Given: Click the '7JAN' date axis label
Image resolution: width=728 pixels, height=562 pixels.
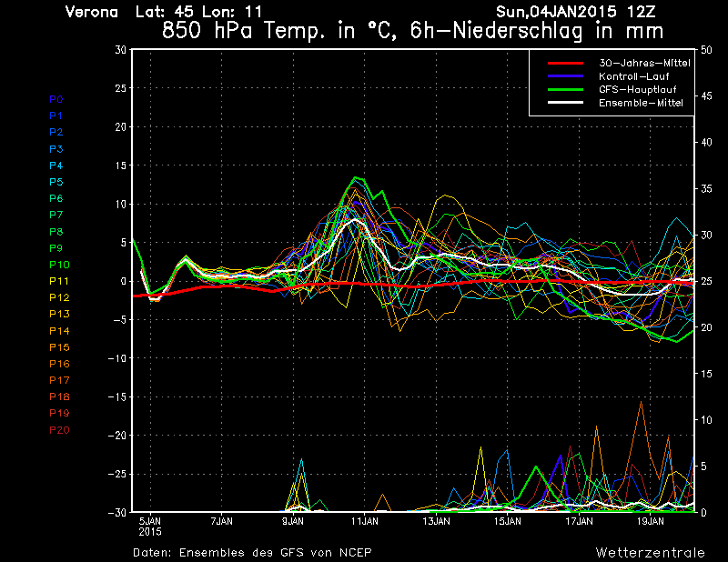Looking at the screenshot, I should (x=221, y=521).
